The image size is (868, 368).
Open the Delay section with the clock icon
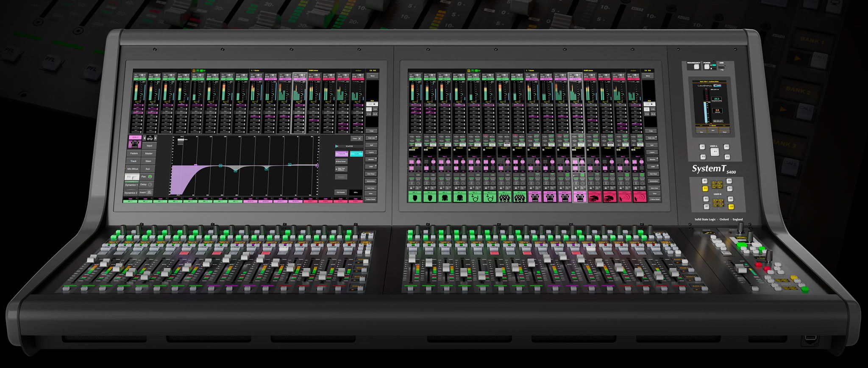(146, 185)
